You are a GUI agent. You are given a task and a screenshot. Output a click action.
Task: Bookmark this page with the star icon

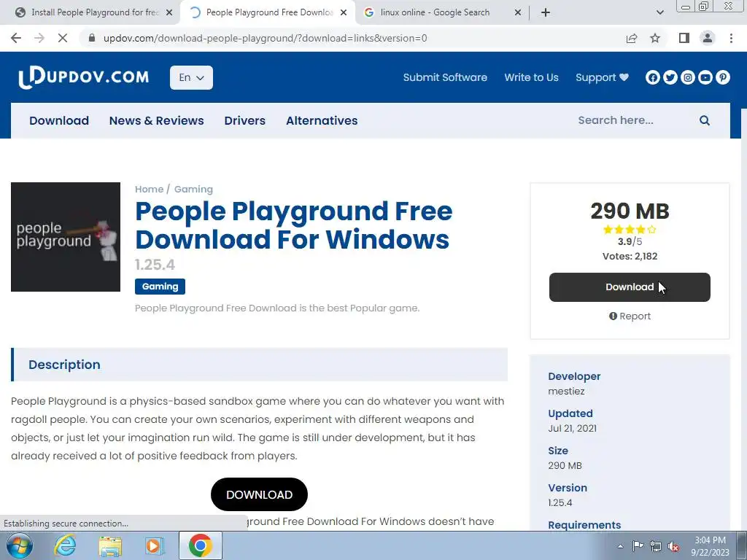(655, 38)
